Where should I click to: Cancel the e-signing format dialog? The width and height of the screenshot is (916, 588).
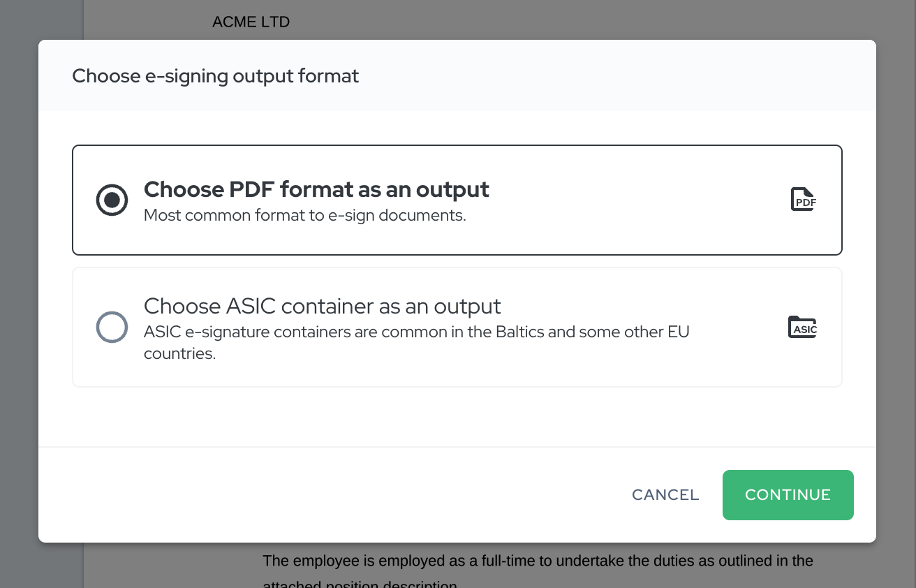click(665, 495)
